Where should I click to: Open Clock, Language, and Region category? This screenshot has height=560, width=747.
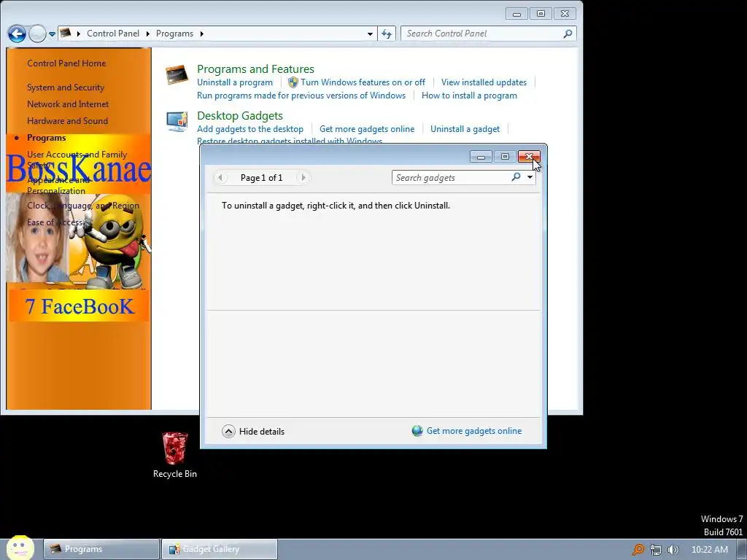click(x=83, y=206)
